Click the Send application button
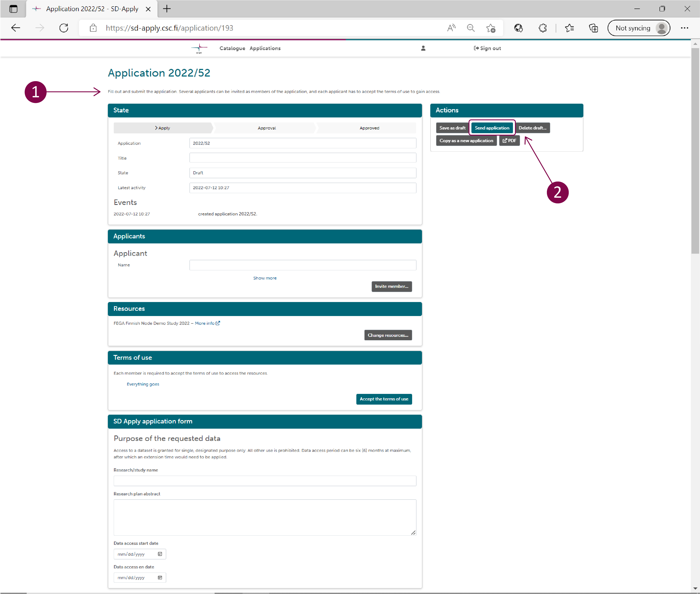Image resolution: width=700 pixels, height=594 pixels. coord(492,128)
